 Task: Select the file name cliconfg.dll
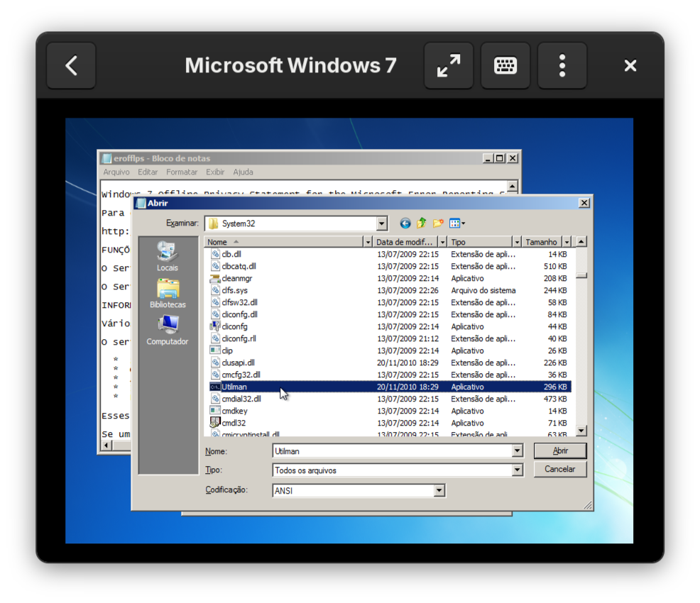240,314
